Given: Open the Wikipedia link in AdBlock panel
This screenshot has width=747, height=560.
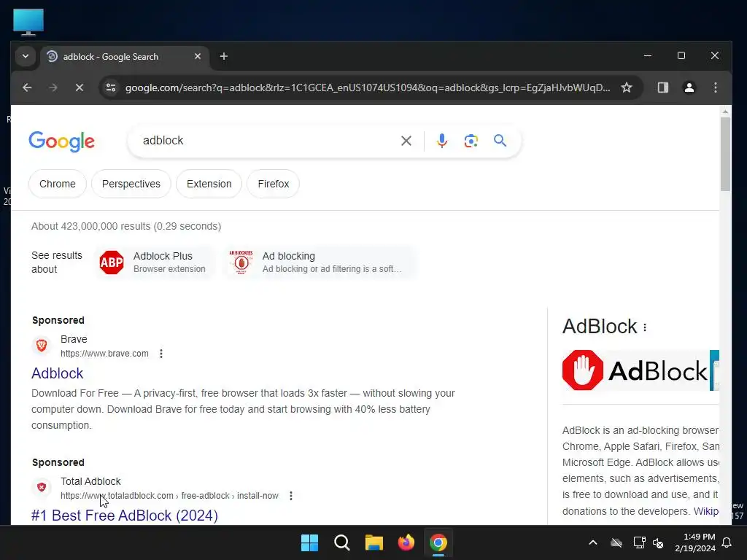Looking at the screenshot, I should click(x=706, y=511).
